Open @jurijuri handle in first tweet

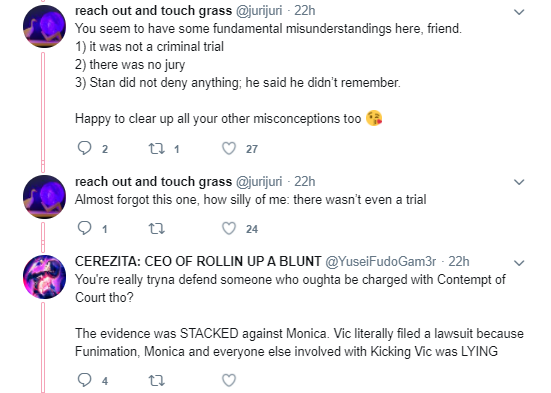(259, 11)
